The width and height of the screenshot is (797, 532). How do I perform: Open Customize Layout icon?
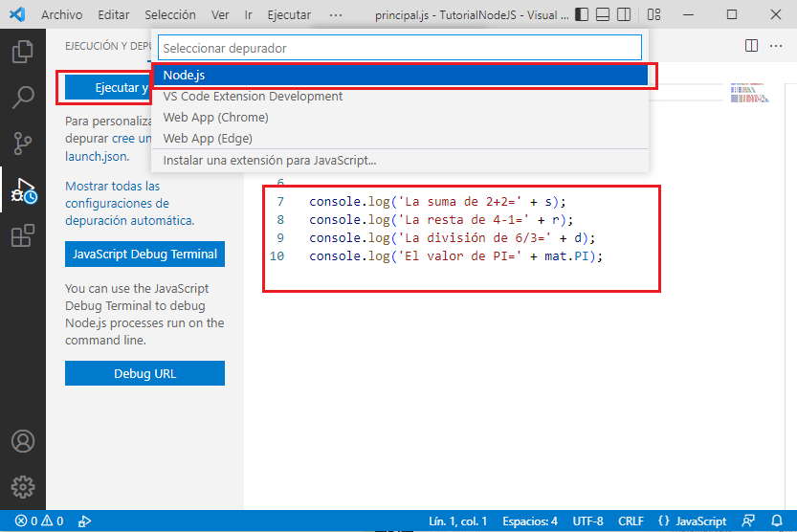point(654,14)
